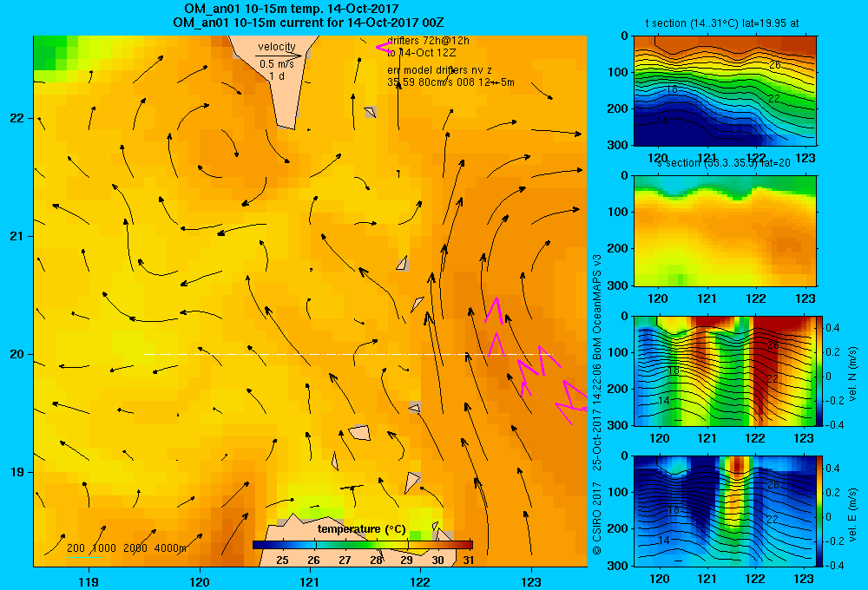The height and width of the screenshot is (590, 868).
Task: Click the vel. N colour scale bar
Action: pyautogui.click(x=819, y=370)
